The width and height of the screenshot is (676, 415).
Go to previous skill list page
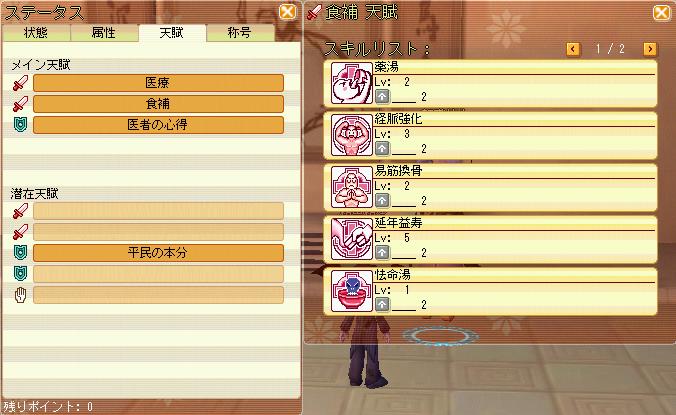573,49
